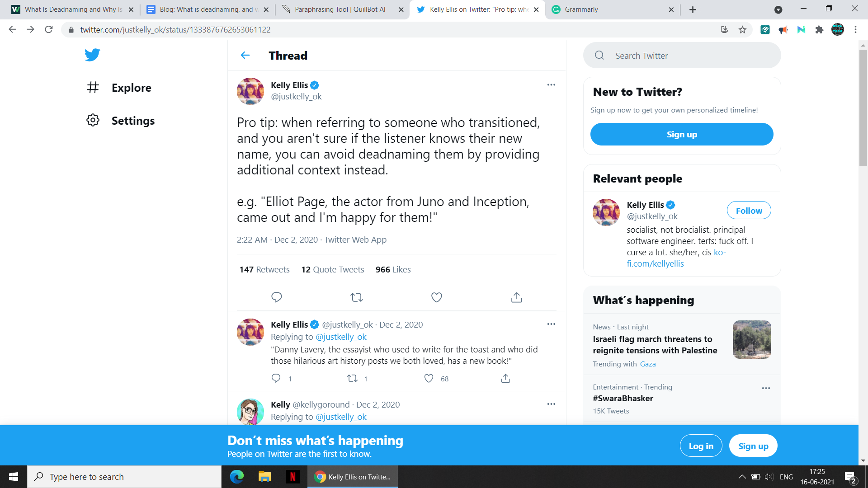Click the Twitter bird logo

(92, 55)
